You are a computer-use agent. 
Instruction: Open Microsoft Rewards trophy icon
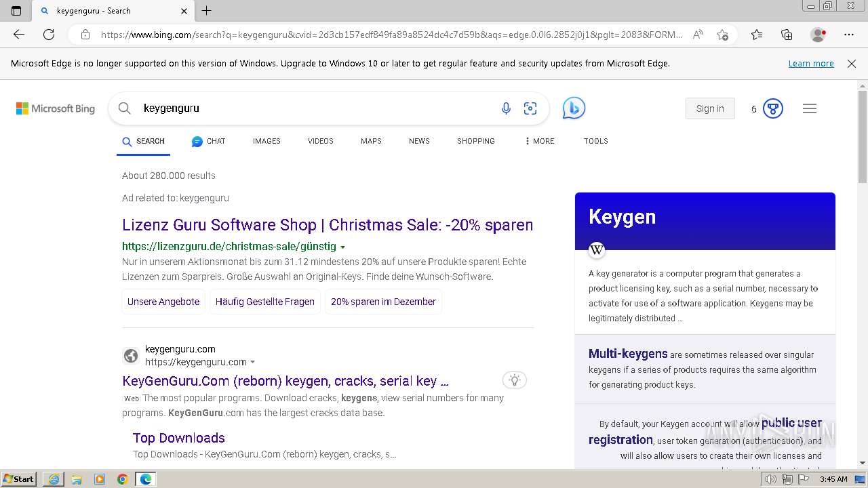tap(773, 108)
